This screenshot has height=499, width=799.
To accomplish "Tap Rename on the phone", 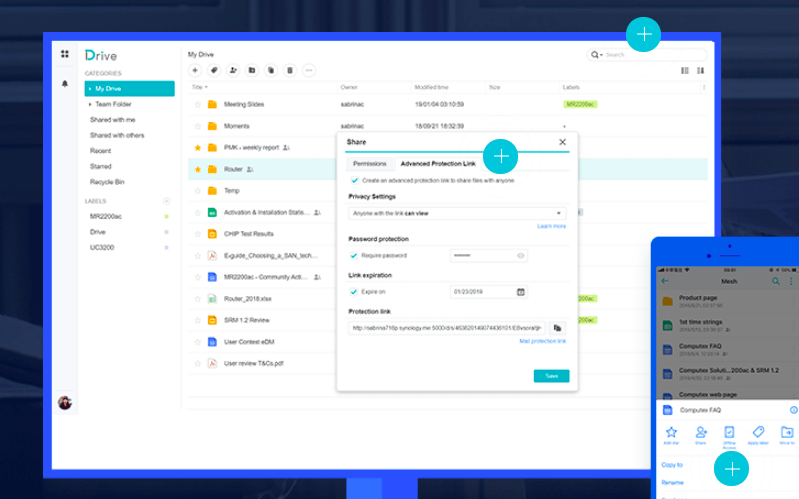I will (672, 482).
